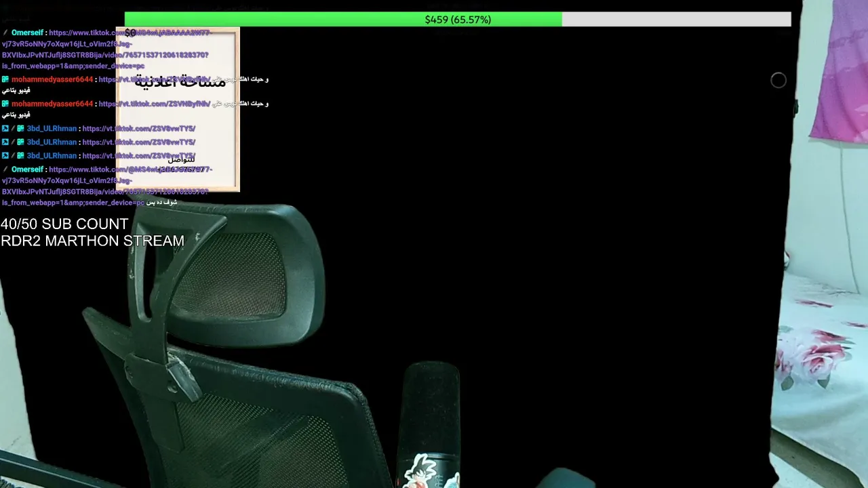Image resolution: width=868 pixels, height=488 pixels.
Task: Click the "شوف ده بس" chat text
Action: tap(162, 203)
